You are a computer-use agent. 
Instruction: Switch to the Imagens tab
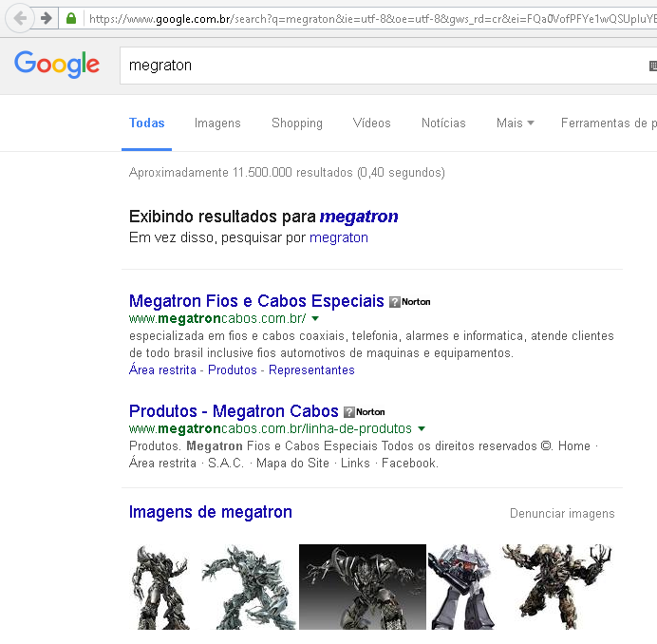click(x=217, y=123)
